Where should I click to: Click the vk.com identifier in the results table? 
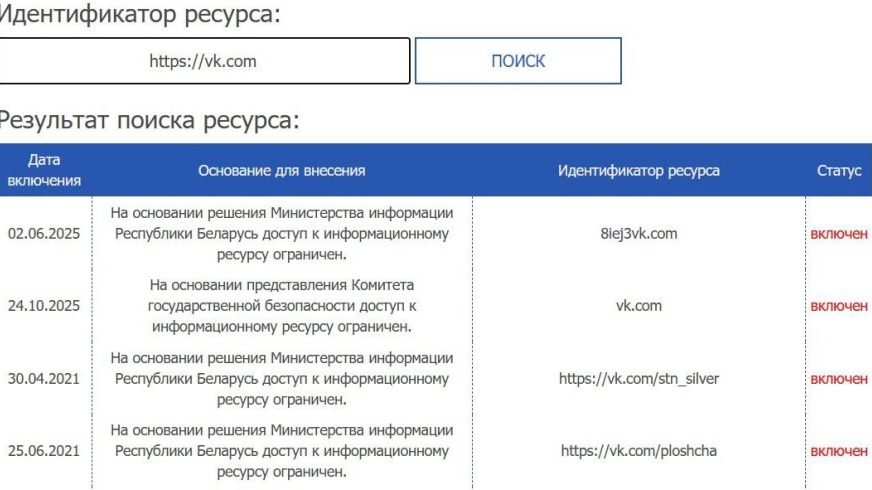pyautogui.click(x=638, y=306)
